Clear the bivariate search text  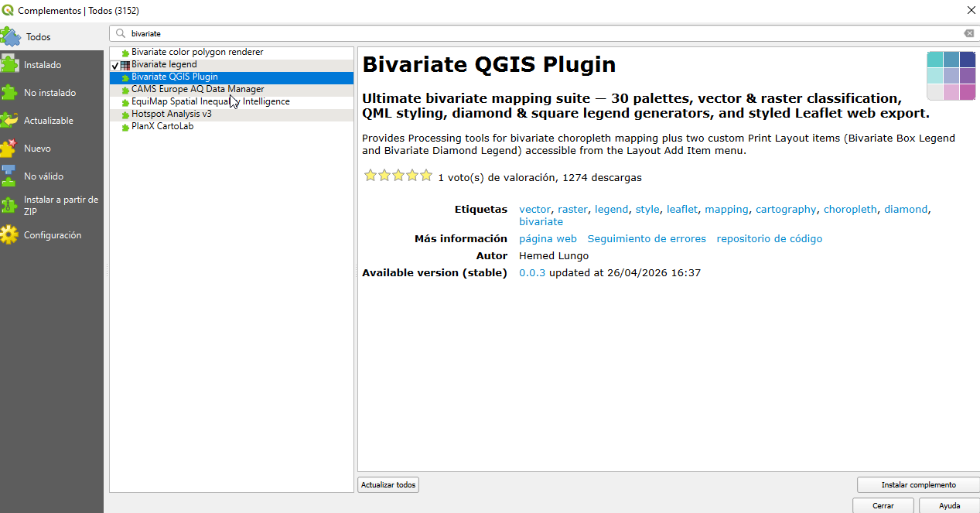(969, 33)
